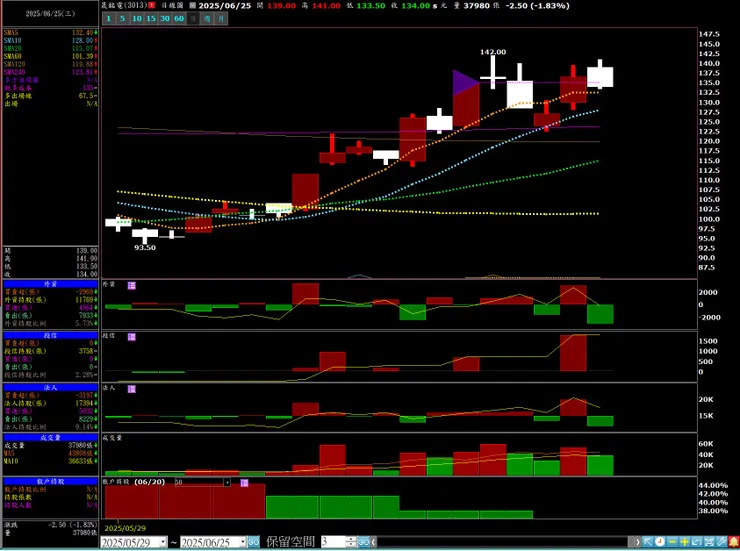
Task: Select the monthly (月) chart button
Action: pos(221,19)
